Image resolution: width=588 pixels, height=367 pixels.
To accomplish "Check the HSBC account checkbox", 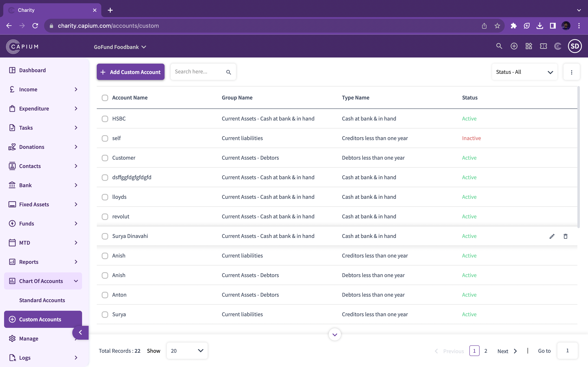I will coord(105,119).
